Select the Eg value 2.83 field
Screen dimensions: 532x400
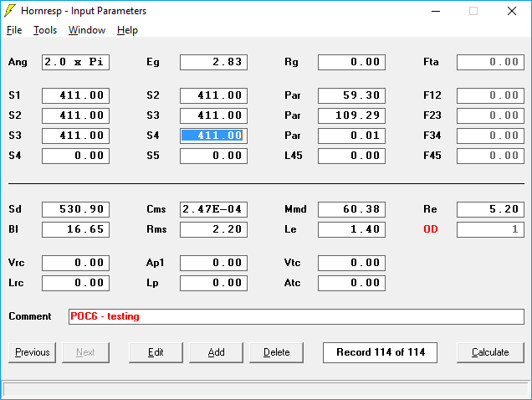(x=214, y=62)
